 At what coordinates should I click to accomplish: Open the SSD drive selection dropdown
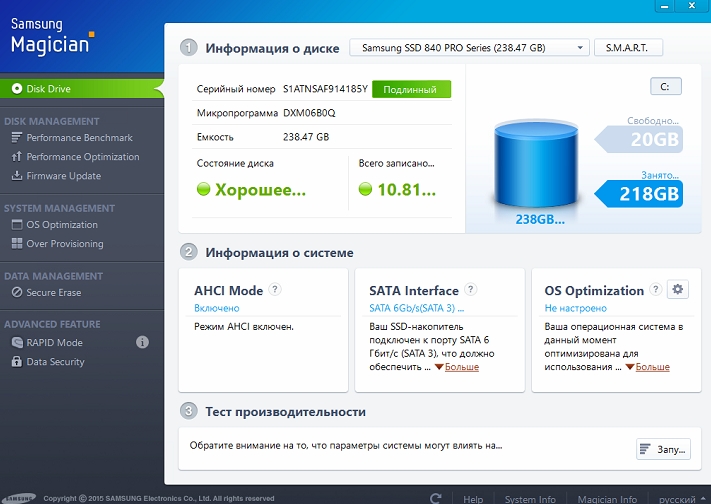tap(469, 48)
